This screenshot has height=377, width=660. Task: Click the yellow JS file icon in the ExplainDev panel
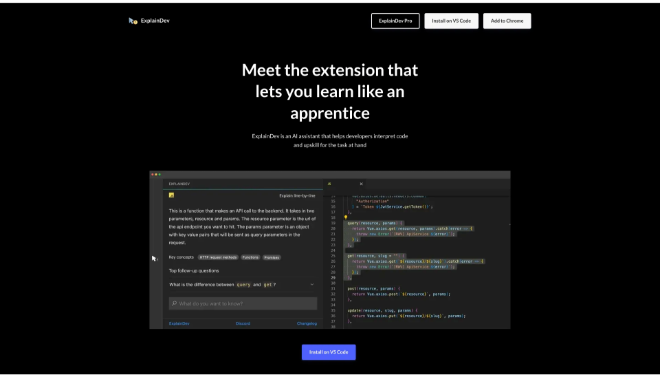pos(171,195)
